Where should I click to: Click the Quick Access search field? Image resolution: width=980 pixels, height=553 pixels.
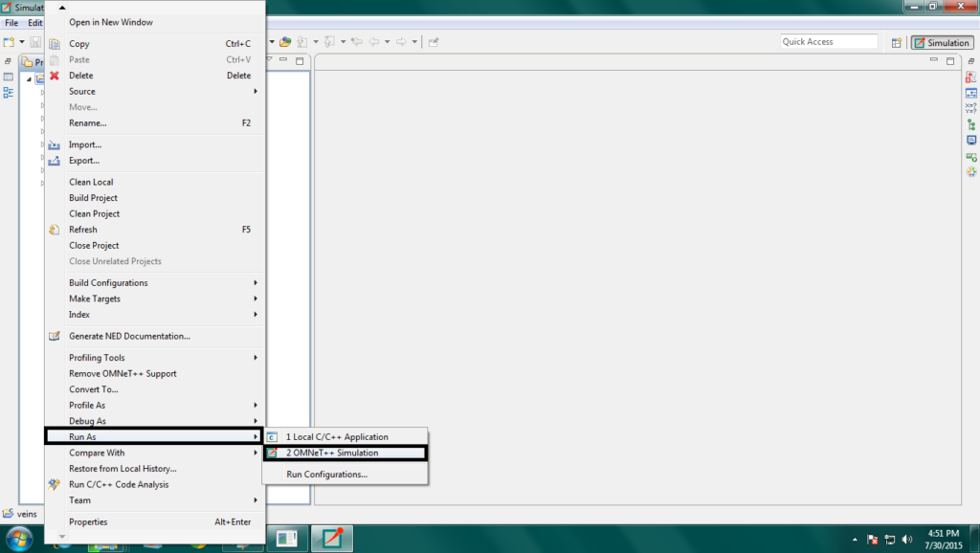tap(829, 42)
